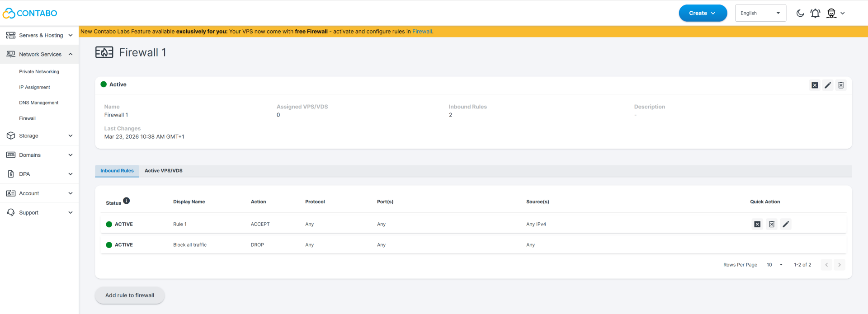Open the user profile avatar menu
Viewport: 868px width, 314px height.
[x=832, y=13]
